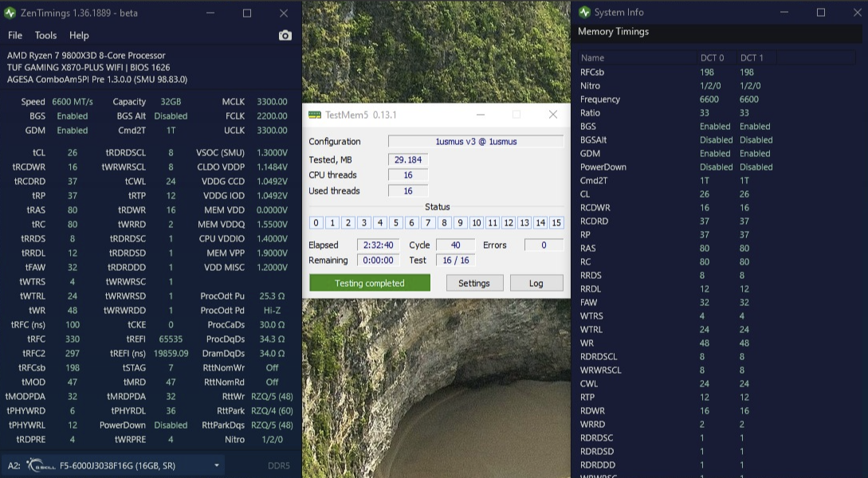Click thread status box 7 in TestMem5
The width and height of the screenshot is (868, 478).
(428, 222)
